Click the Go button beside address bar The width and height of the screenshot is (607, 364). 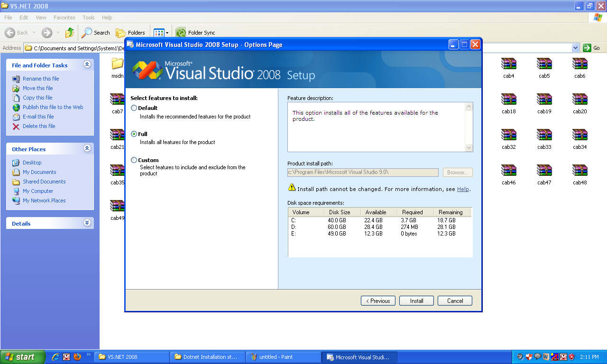591,48
